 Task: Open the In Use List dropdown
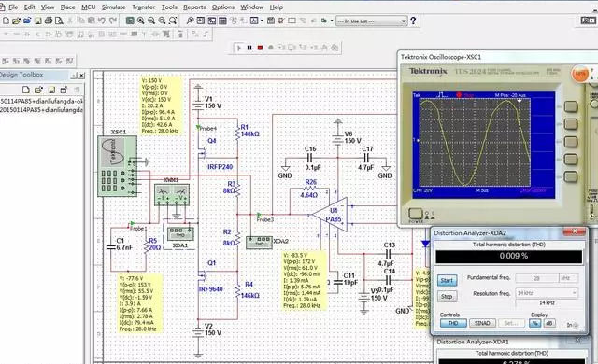pyautogui.click(x=372, y=21)
